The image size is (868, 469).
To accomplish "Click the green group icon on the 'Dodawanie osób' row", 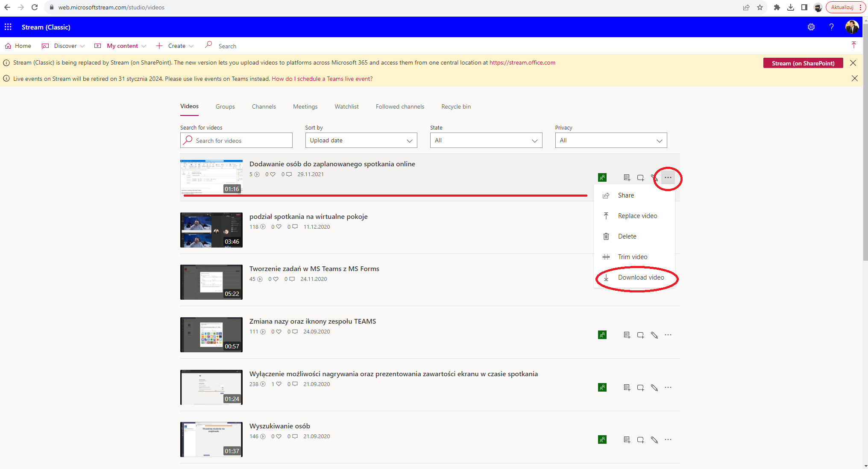I will 602,177.
